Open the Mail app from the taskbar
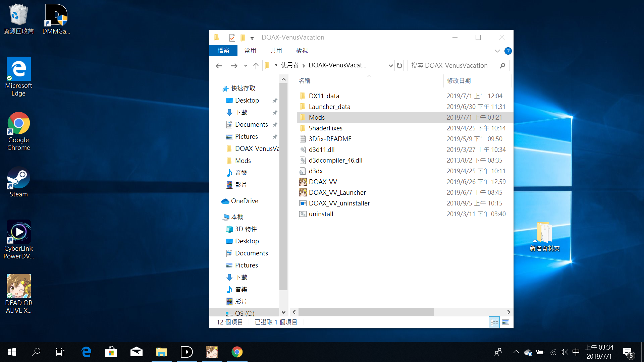 pyautogui.click(x=137, y=352)
